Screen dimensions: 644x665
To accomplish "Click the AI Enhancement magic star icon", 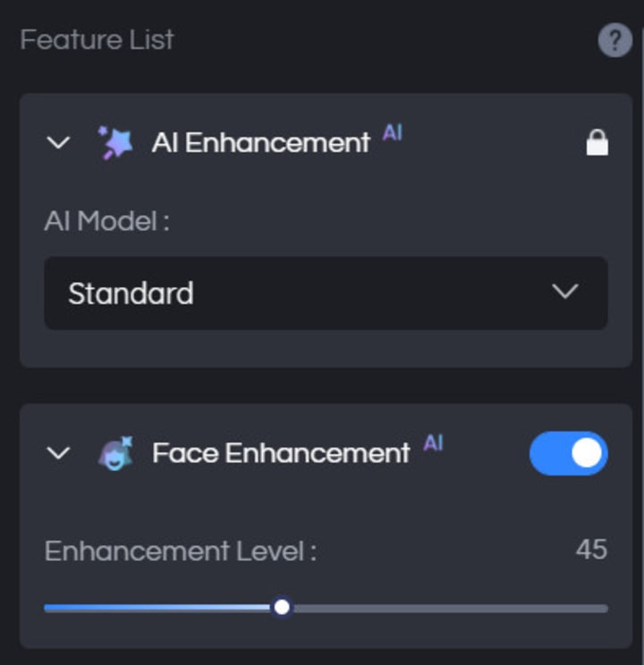I will tap(115, 142).
